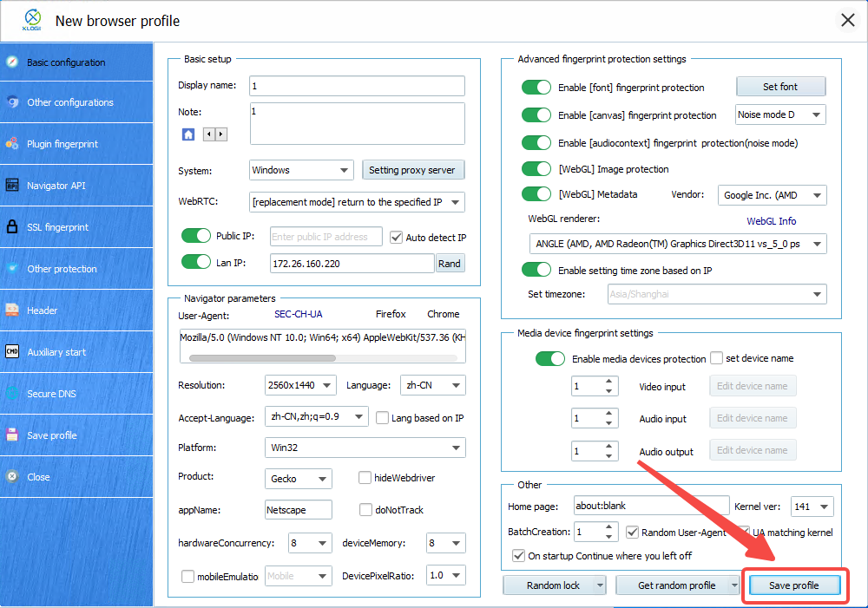Expand the Resolution dropdown 2560x1440
The height and width of the screenshot is (608, 868).
[300, 385]
